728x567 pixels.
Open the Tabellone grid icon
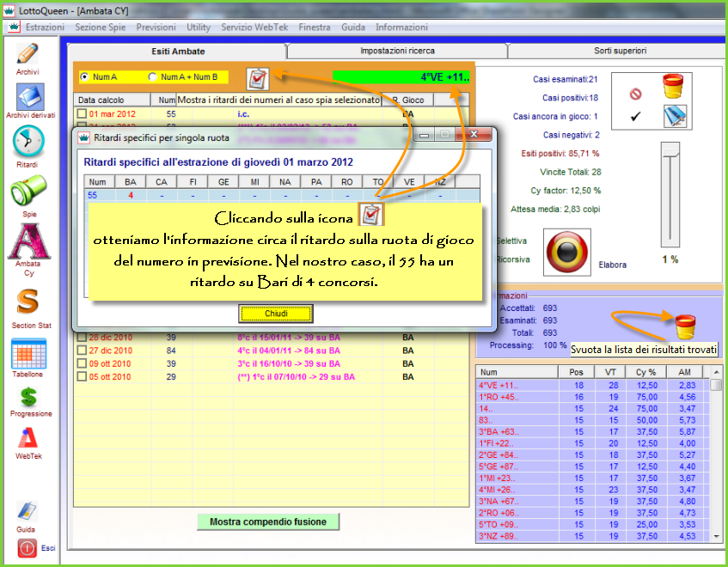click(28, 354)
